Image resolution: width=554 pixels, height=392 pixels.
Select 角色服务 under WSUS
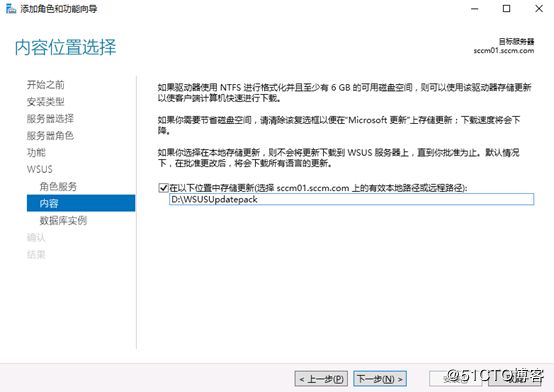pos(58,186)
